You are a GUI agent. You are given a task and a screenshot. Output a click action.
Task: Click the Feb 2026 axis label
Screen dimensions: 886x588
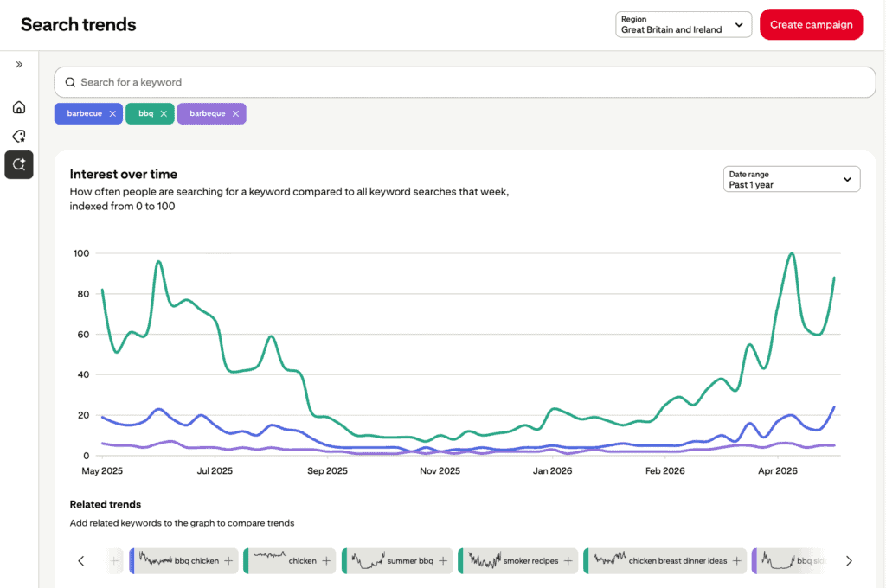pos(665,471)
